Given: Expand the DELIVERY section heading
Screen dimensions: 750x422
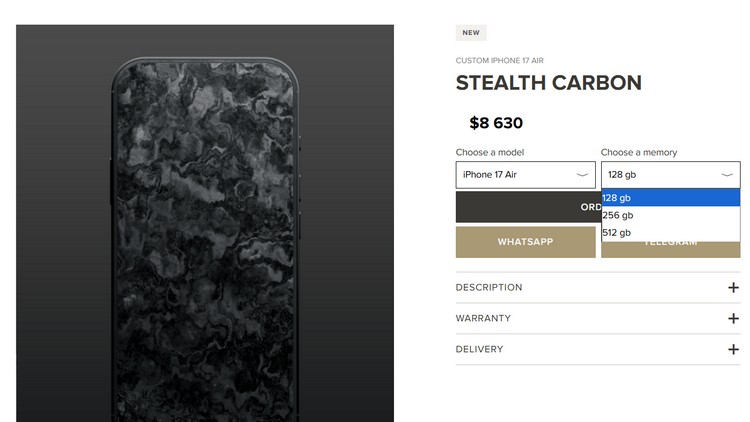Looking at the screenshot, I should (479, 349).
